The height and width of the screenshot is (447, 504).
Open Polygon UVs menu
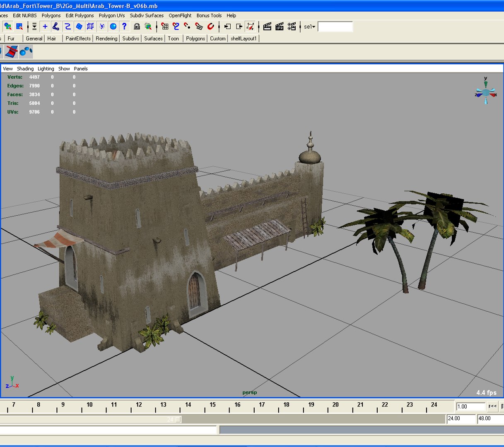112,15
